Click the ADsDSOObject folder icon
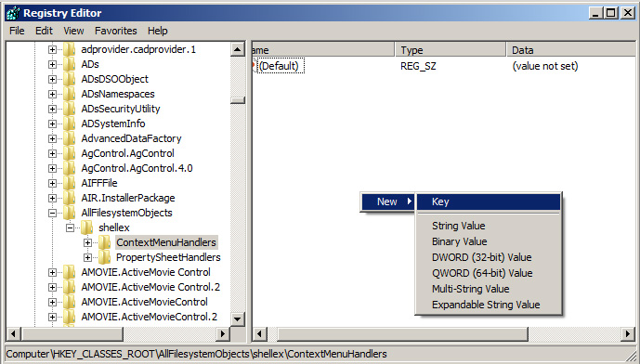Image resolution: width=640 pixels, height=364 pixels. [69, 79]
